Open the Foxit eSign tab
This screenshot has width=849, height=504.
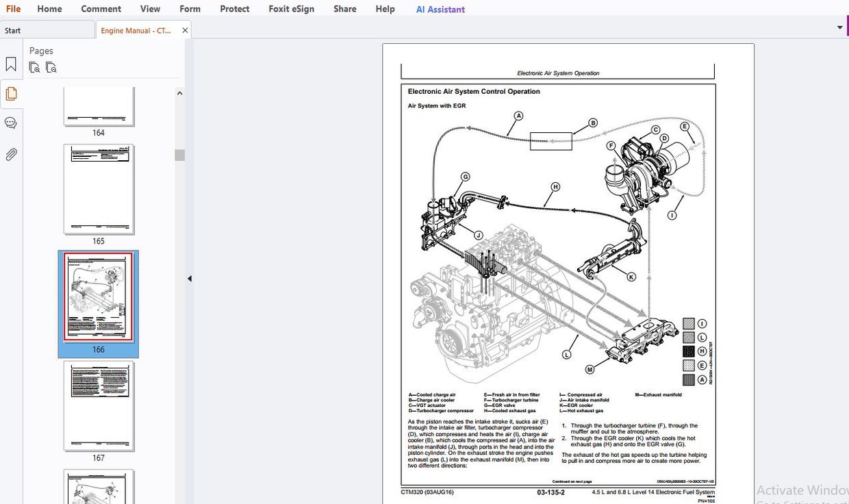coord(293,9)
